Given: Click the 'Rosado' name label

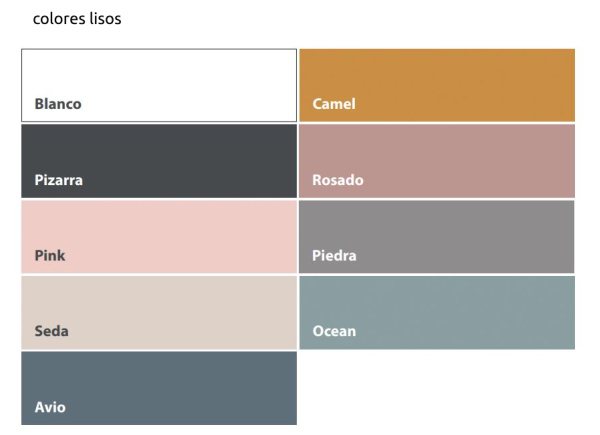Looking at the screenshot, I should (x=338, y=181).
